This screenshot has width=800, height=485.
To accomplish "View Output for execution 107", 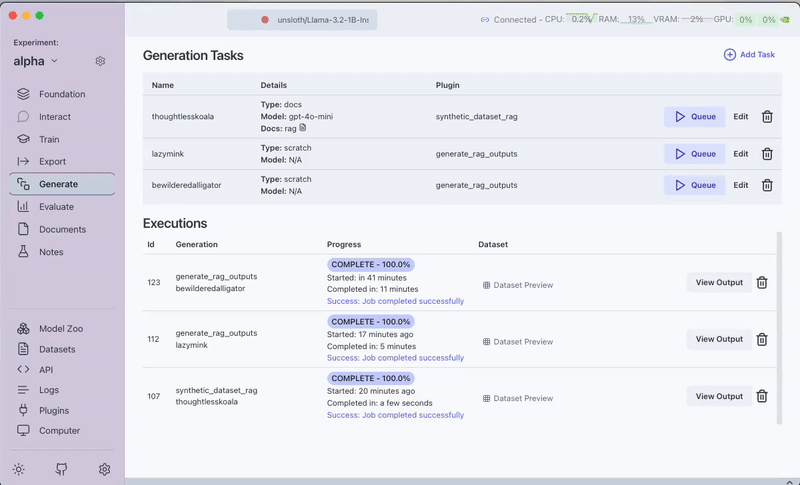I will pyautogui.click(x=718, y=396).
